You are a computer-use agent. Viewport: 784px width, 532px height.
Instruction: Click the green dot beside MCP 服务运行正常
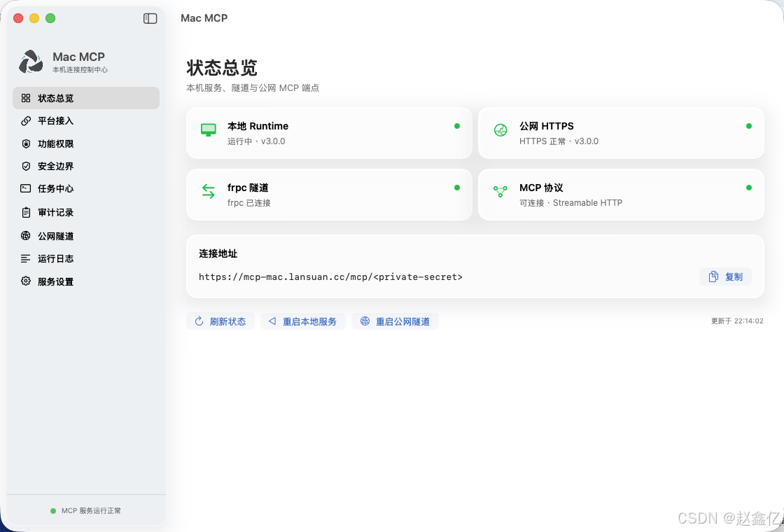(x=53, y=511)
